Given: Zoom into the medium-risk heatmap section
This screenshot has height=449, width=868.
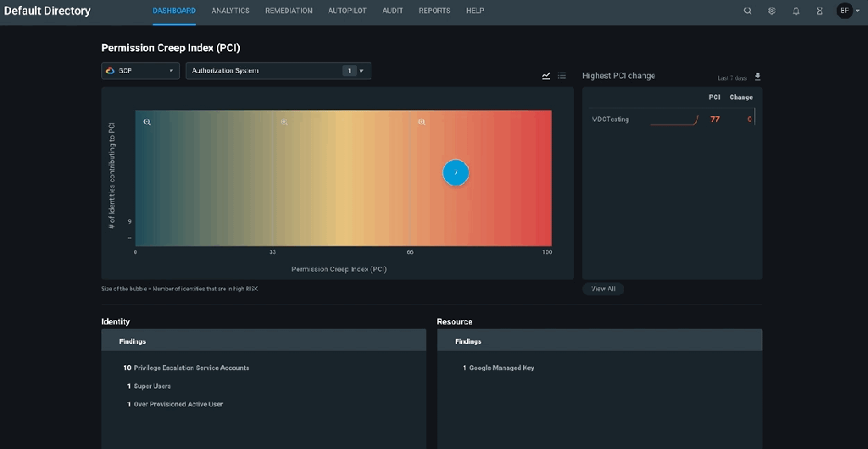Looking at the screenshot, I should (284, 122).
